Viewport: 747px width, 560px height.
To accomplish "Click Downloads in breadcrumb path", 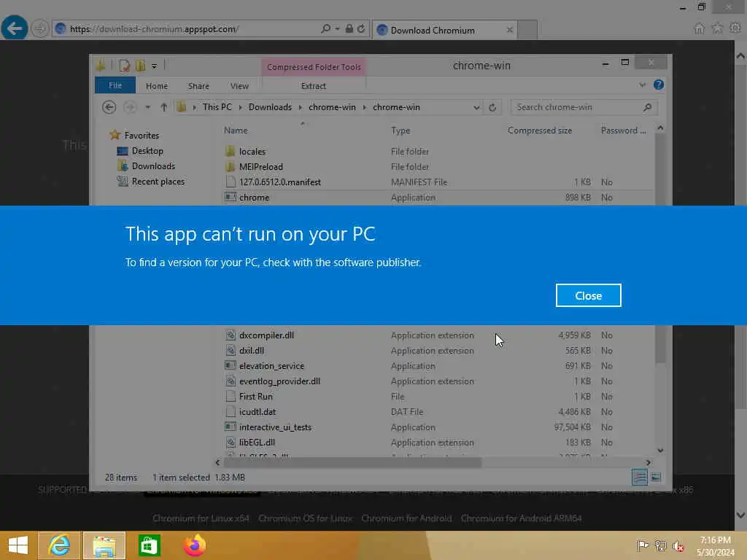I will pyautogui.click(x=270, y=107).
